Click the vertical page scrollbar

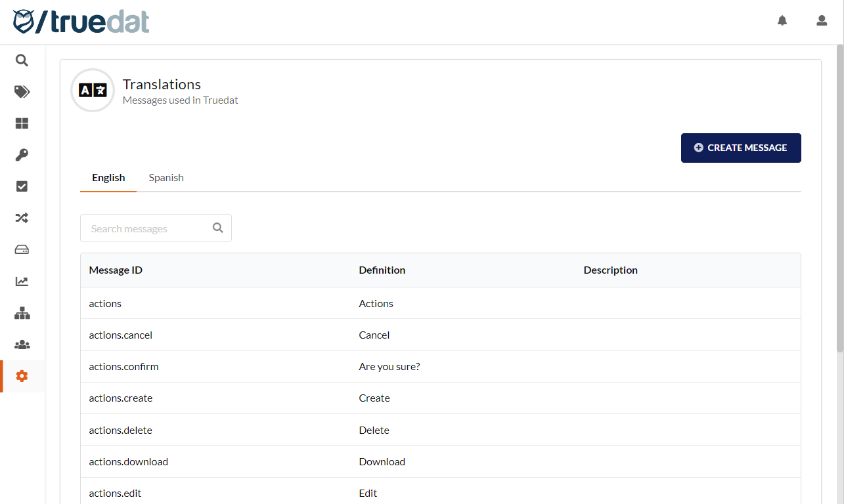[x=839, y=197]
